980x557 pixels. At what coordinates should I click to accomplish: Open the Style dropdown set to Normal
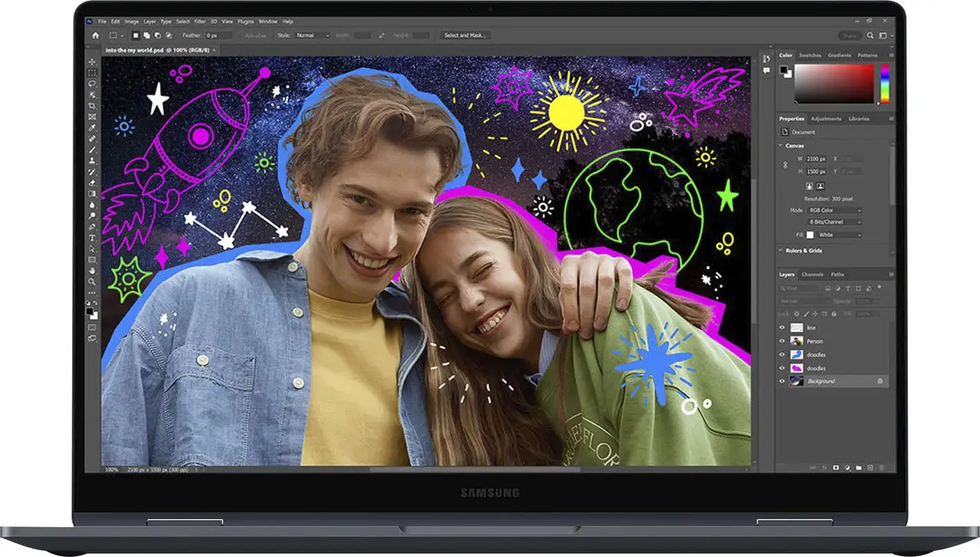pyautogui.click(x=313, y=35)
